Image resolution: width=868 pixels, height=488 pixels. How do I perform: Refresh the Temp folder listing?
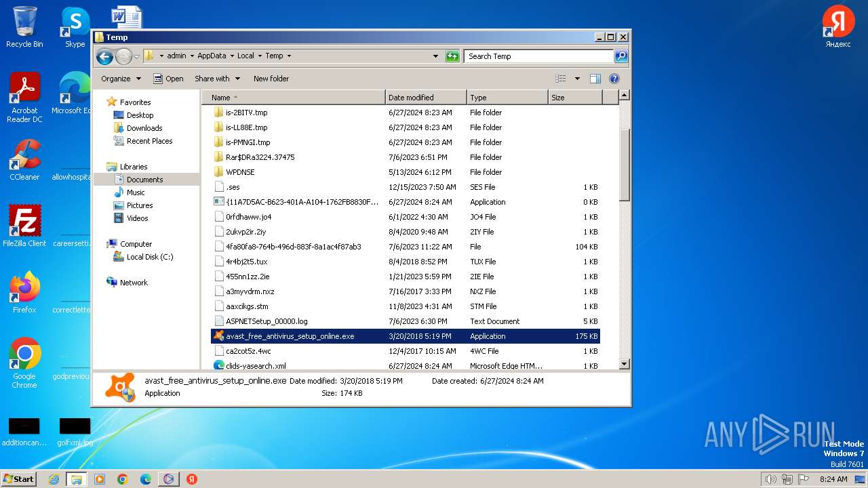[452, 56]
